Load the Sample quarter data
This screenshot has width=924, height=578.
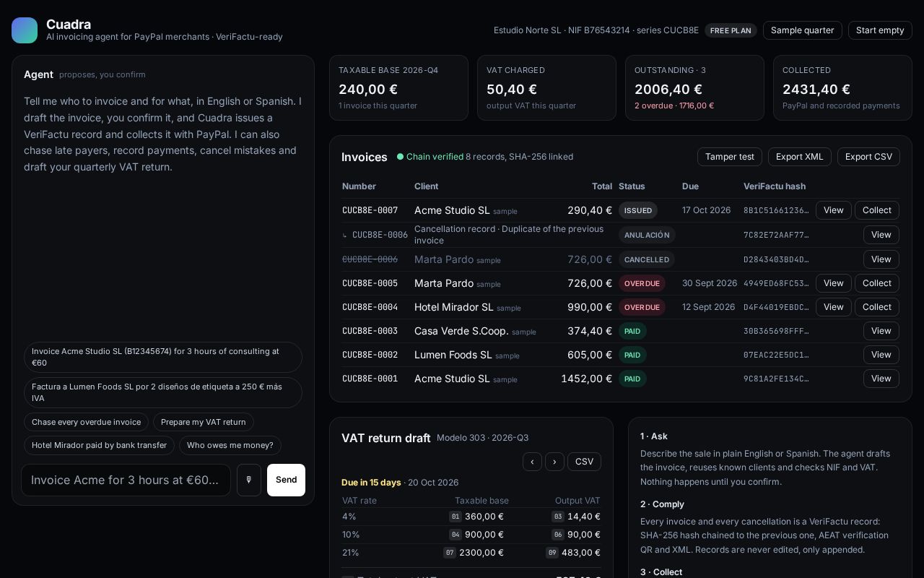point(802,30)
